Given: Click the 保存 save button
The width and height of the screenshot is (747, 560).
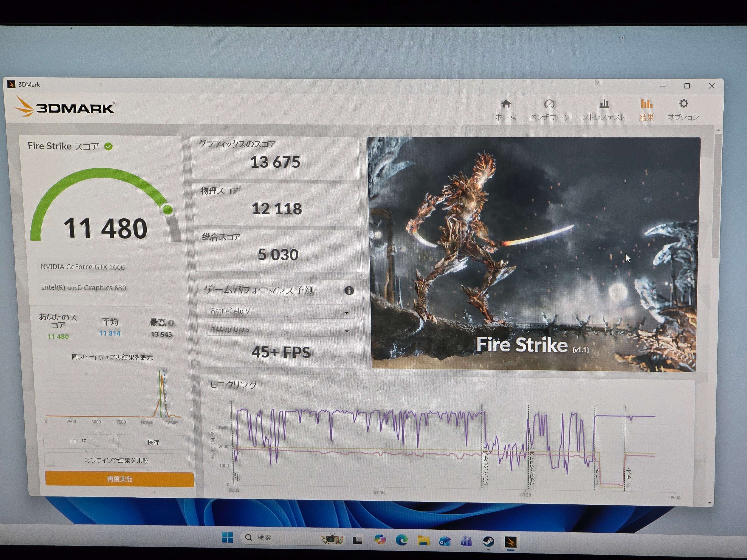Looking at the screenshot, I should click(153, 442).
